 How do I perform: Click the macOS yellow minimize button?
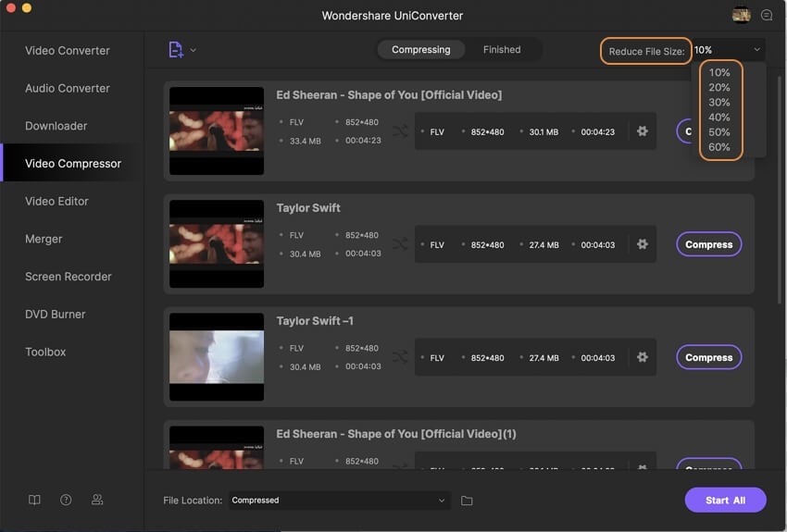point(27,7)
